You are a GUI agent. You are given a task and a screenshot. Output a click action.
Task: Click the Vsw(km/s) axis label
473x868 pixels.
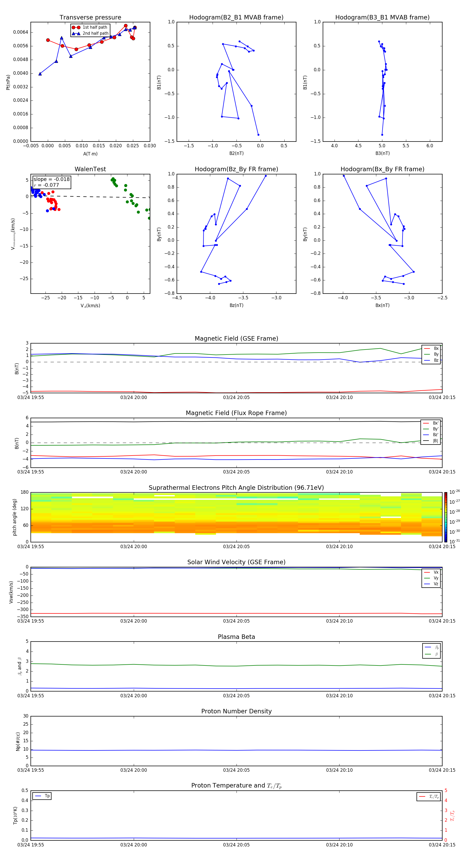[11, 592]
